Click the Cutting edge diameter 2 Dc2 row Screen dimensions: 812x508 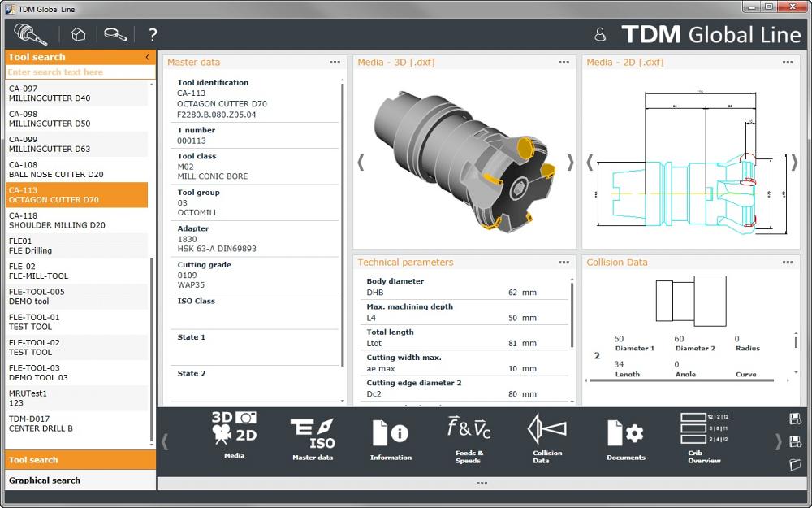pos(464,389)
